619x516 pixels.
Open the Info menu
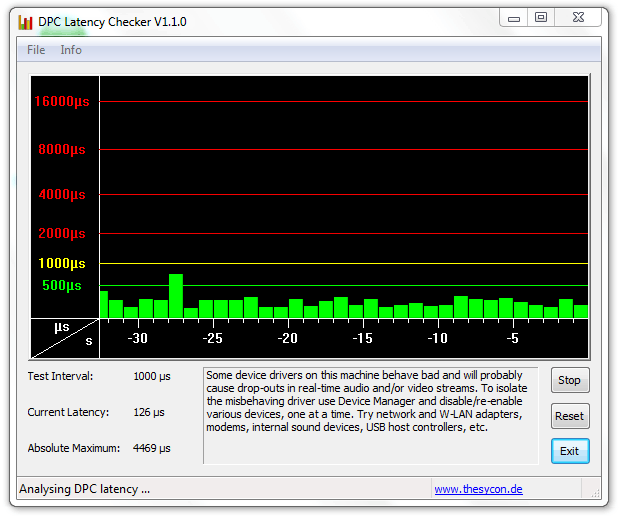coord(71,50)
